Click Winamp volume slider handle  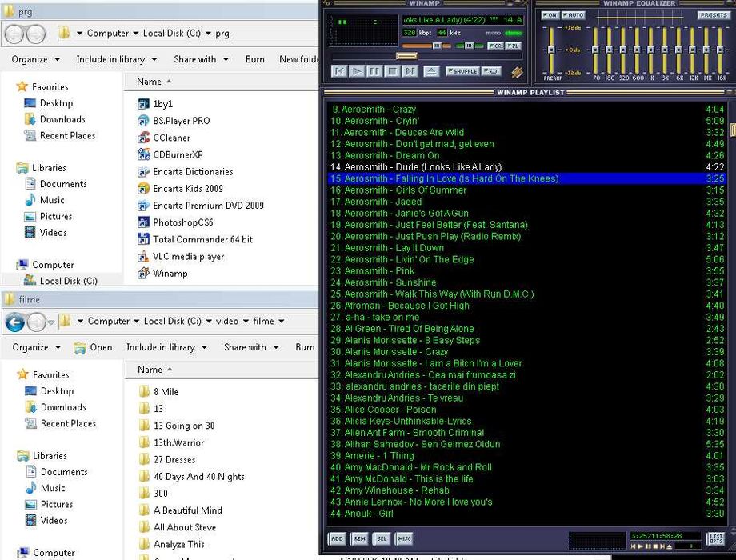tap(437, 46)
